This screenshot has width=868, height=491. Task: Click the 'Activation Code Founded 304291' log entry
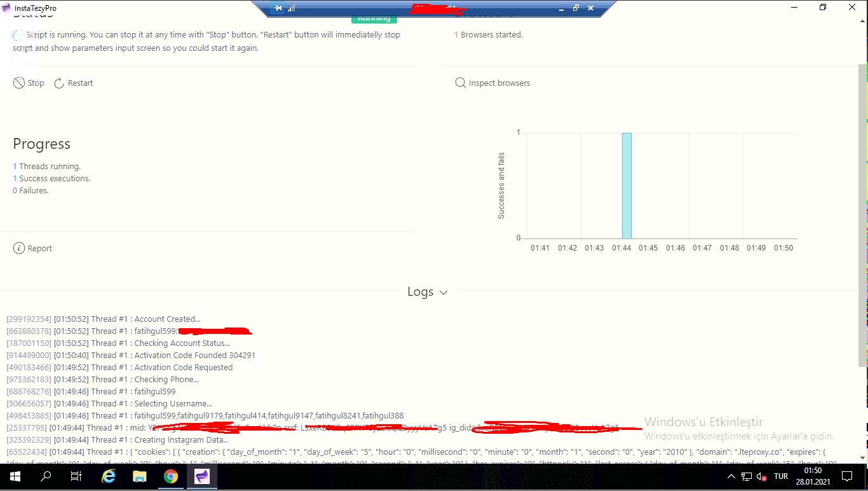click(194, 356)
